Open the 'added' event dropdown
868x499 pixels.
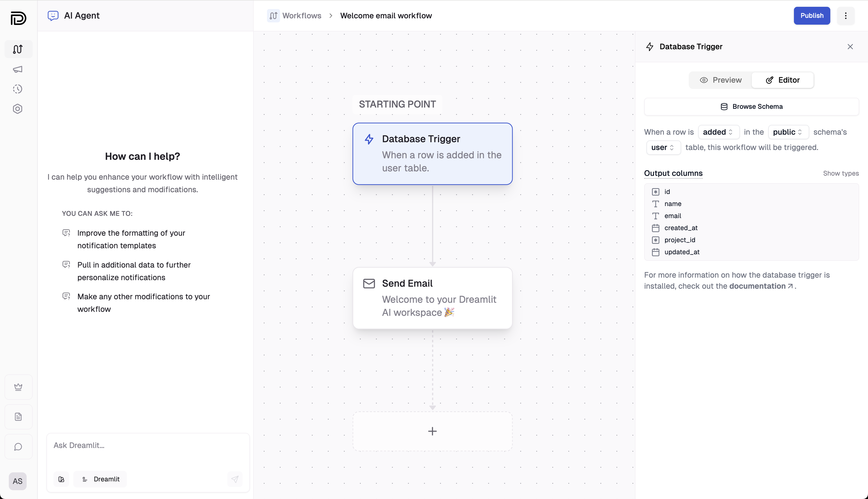point(718,132)
